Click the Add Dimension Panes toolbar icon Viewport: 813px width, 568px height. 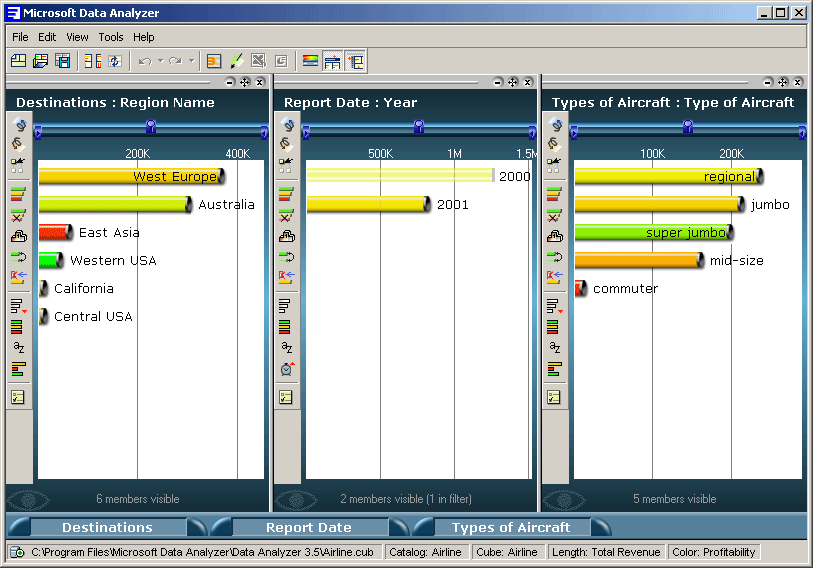[x=93, y=61]
